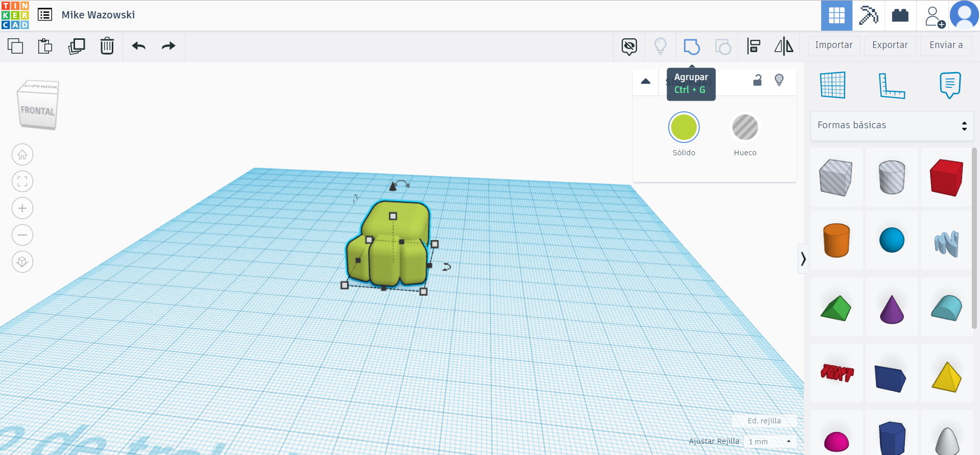Open the Align tool
This screenshot has height=455, width=980.
[x=753, y=46]
